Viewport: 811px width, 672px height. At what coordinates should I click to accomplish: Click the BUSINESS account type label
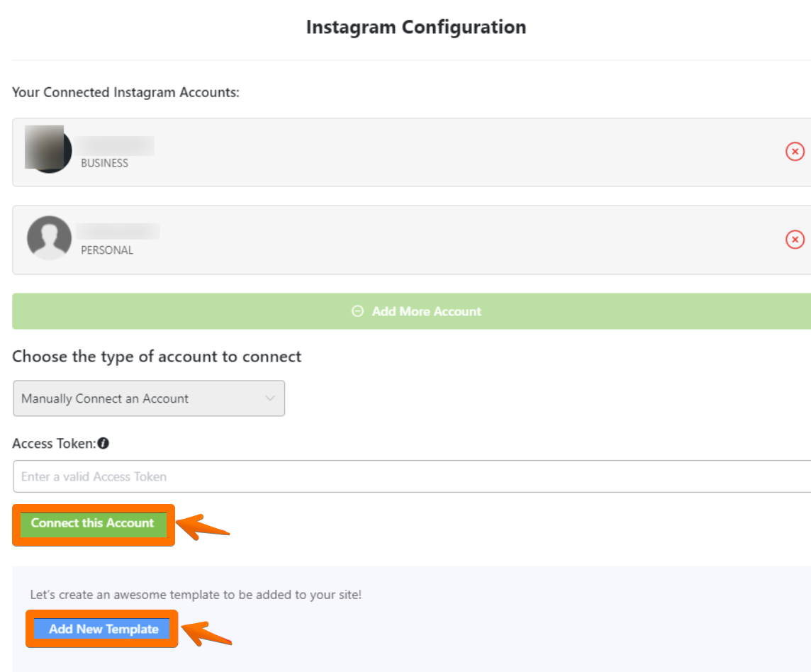coord(104,163)
